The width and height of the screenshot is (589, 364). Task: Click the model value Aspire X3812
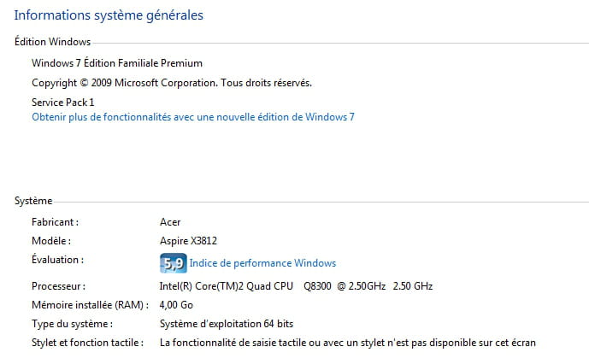[188, 242]
